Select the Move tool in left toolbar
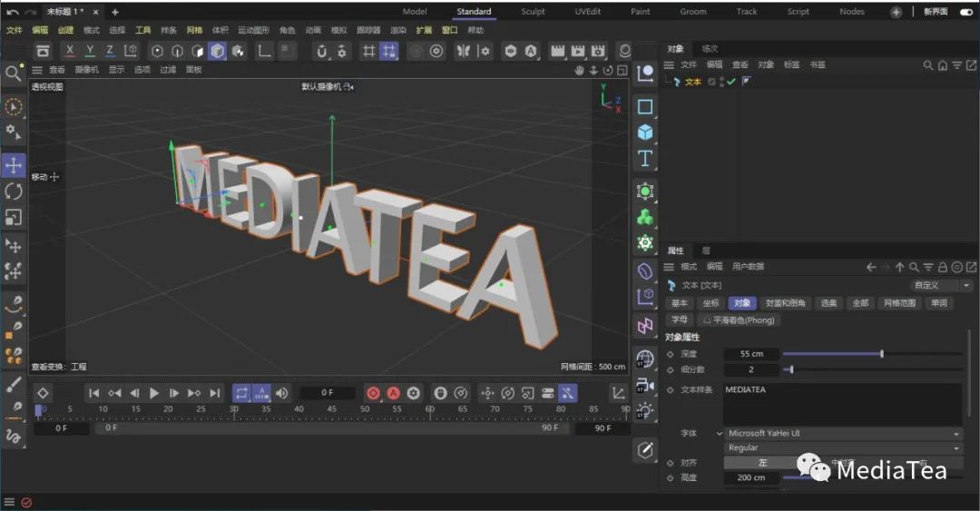The width and height of the screenshot is (980, 511). point(13,165)
